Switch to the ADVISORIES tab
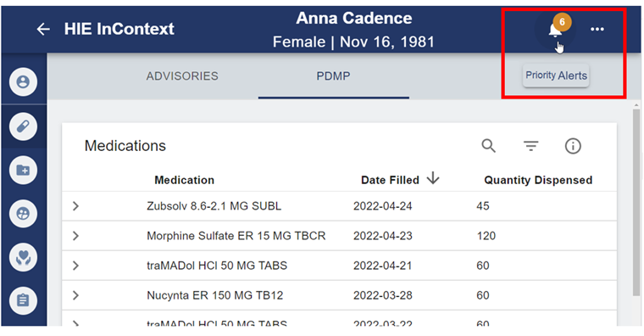The width and height of the screenshot is (644, 336). (x=182, y=76)
